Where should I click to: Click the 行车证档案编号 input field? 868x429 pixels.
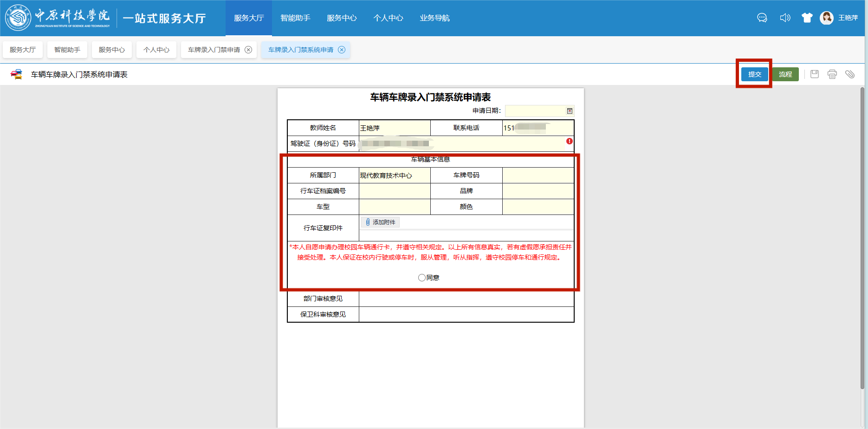pos(395,191)
